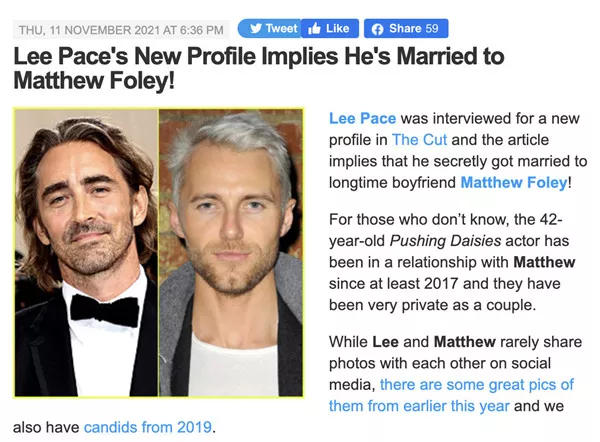Screen dimensions: 600x442
Task: Open the photo of gray-haired man
Action: [x=231, y=253]
